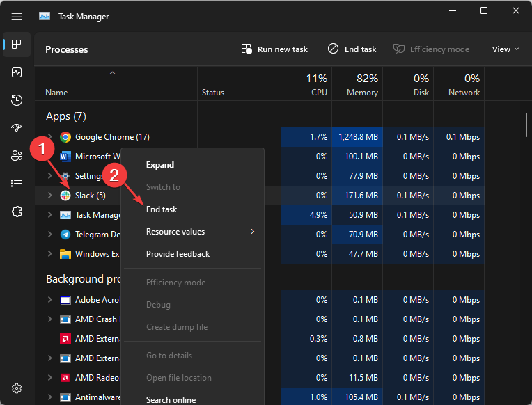
Task: Select the Slack (5) row label
Action: click(91, 196)
